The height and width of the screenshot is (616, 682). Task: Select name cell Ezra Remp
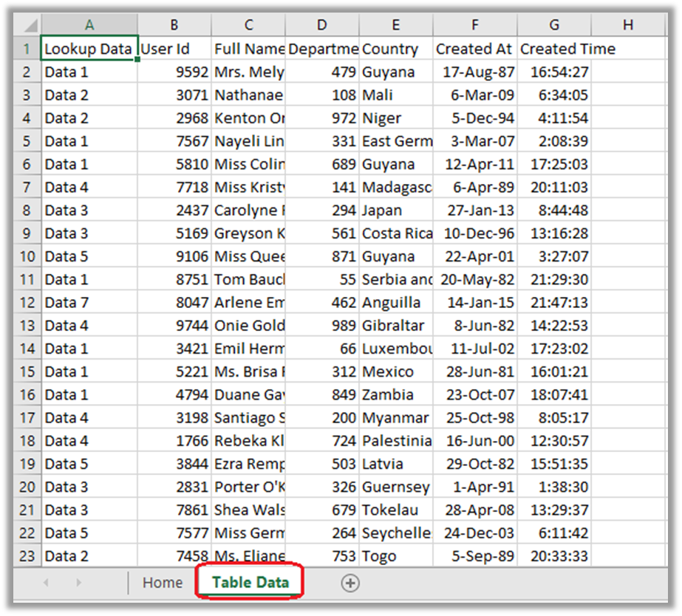pyautogui.click(x=248, y=463)
